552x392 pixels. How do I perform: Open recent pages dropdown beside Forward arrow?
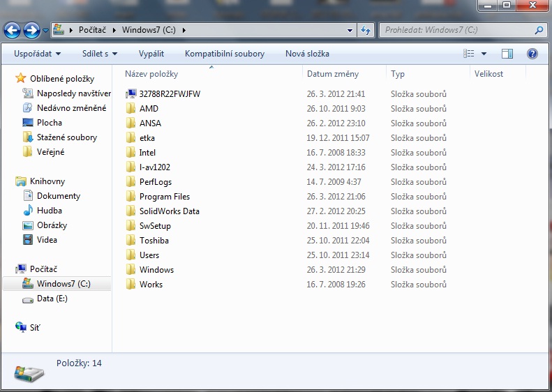[46, 31]
